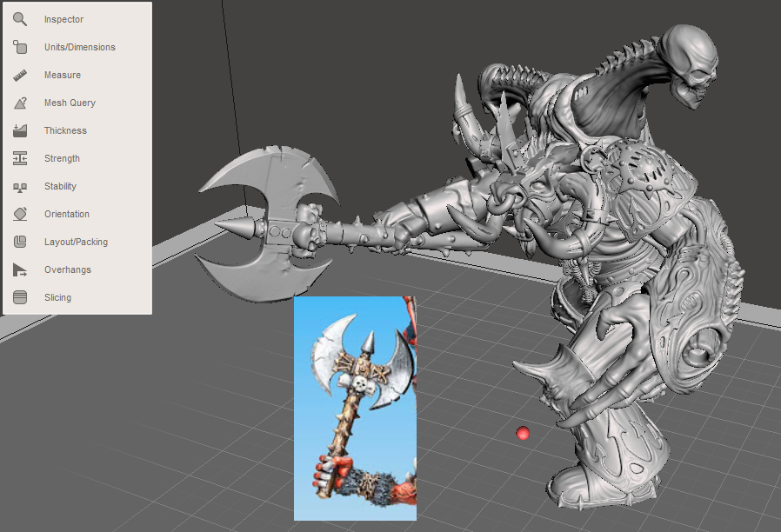Click the Layout/Packing icon
The image size is (781, 532).
pos(20,242)
